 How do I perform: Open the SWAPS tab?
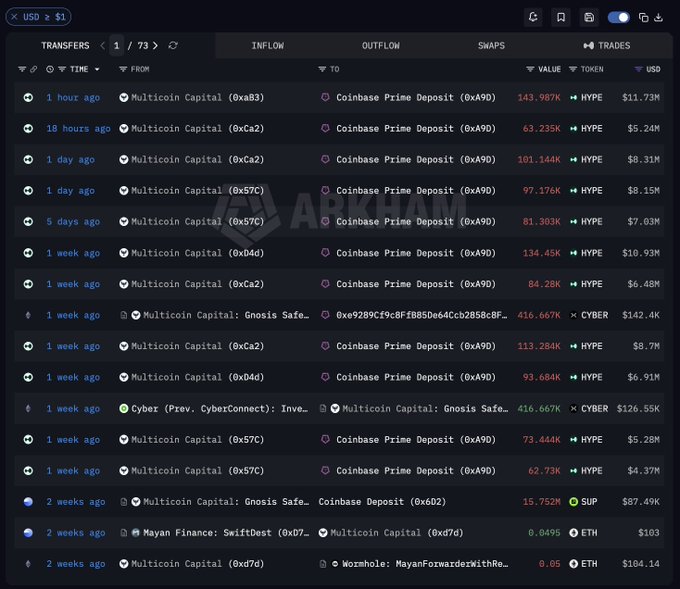pos(491,46)
